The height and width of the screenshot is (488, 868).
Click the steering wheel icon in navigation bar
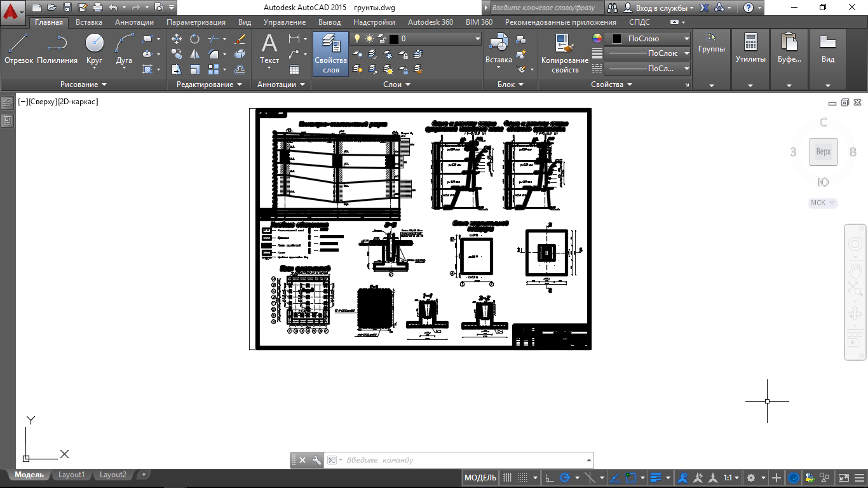click(855, 244)
